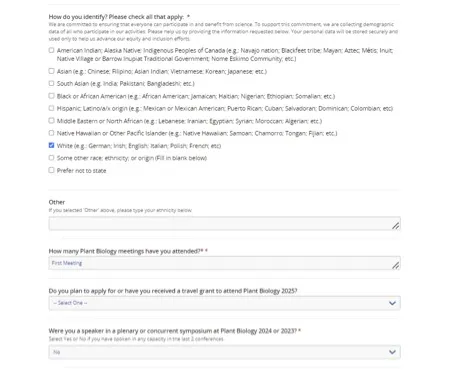
Task: Select the Black or African American checkbox
Action: tap(51, 96)
